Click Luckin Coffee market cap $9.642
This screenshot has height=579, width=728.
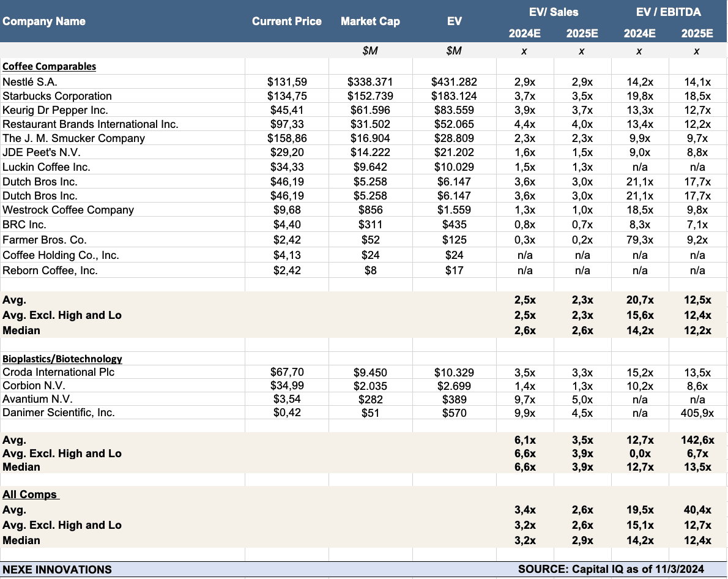[370, 167]
